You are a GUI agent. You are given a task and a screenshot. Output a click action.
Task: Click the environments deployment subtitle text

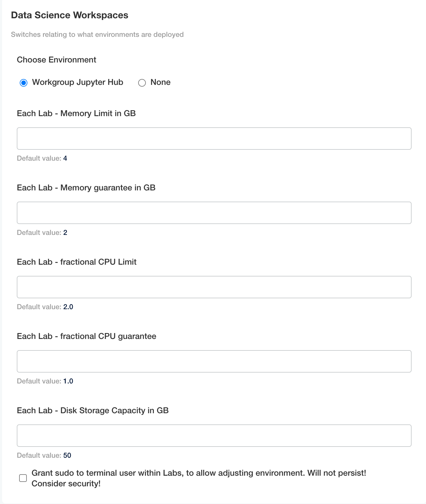[97, 34]
